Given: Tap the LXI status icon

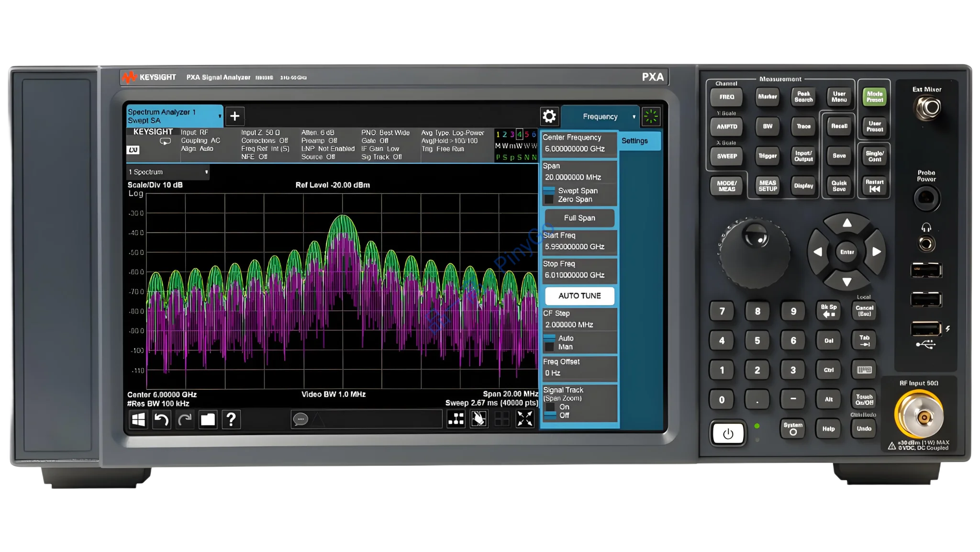Looking at the screenshot, I should tap(133, 150).
